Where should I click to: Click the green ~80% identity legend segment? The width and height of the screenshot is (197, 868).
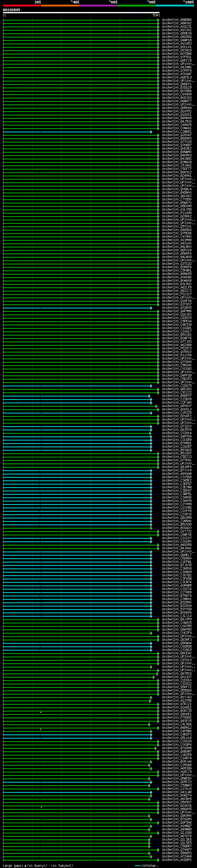pos(137,6)
